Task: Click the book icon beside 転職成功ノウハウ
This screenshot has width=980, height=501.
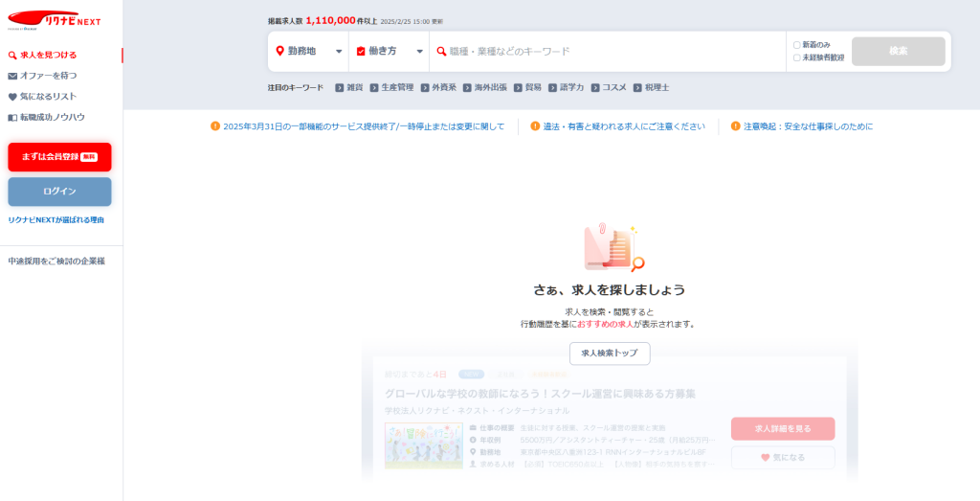Action: click(x=12, y=118)
